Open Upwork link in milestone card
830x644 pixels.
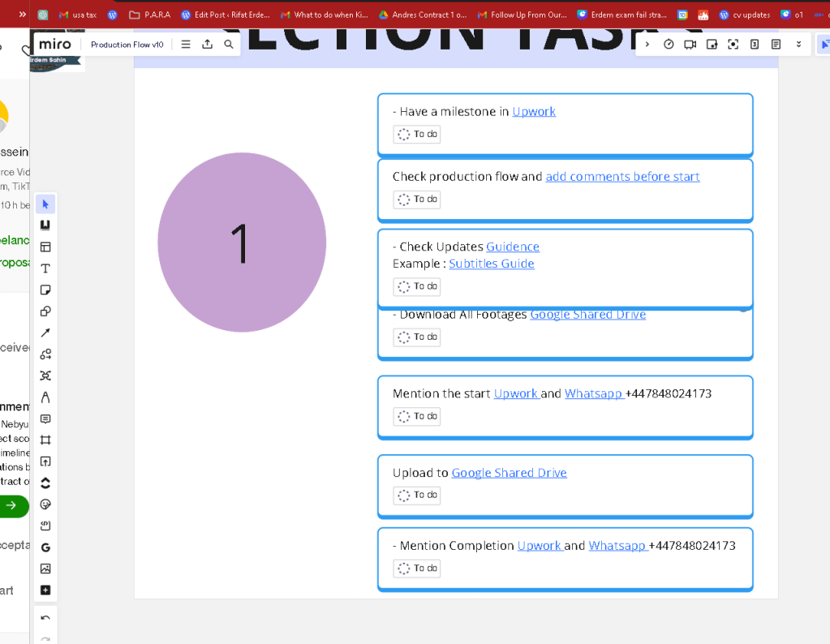(534, 112)
